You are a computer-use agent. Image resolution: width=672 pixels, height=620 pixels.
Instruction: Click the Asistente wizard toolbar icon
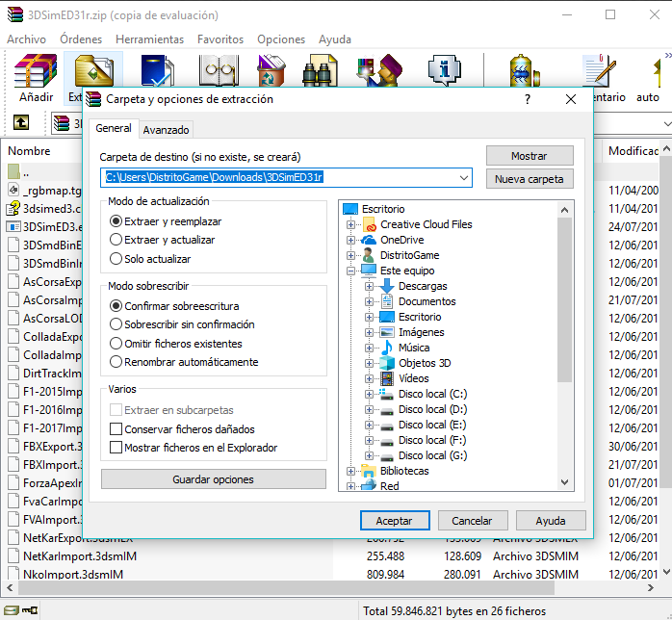[379, 70]
